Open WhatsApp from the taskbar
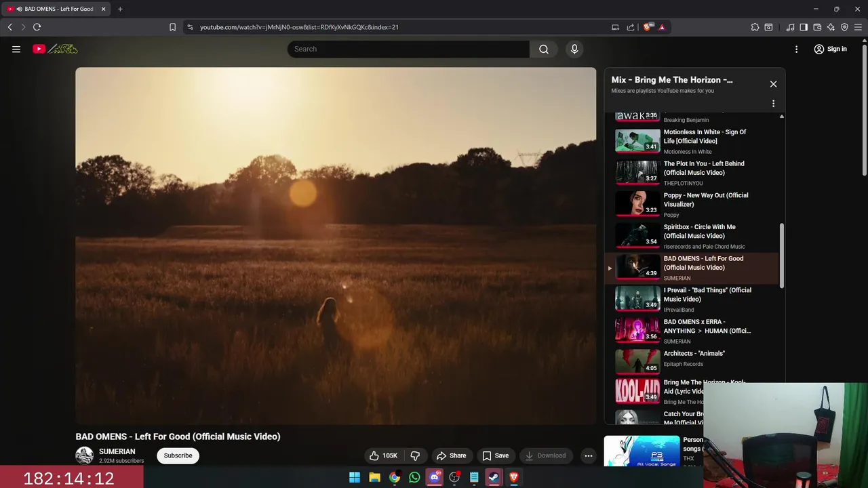The width and height of the screenshot is (868, 488). click(414, 477)
